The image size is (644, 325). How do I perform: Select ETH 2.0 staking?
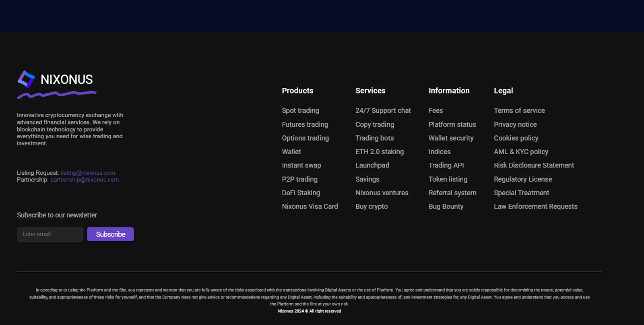pos(380,152)
